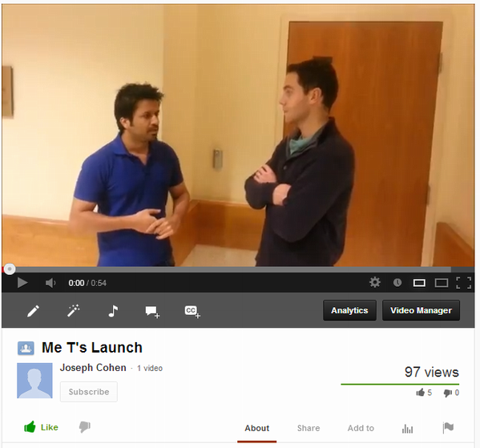Viewport: 480px width, 448px height.
Task: Add captions with the CC icon
Action: click(192, 312)
